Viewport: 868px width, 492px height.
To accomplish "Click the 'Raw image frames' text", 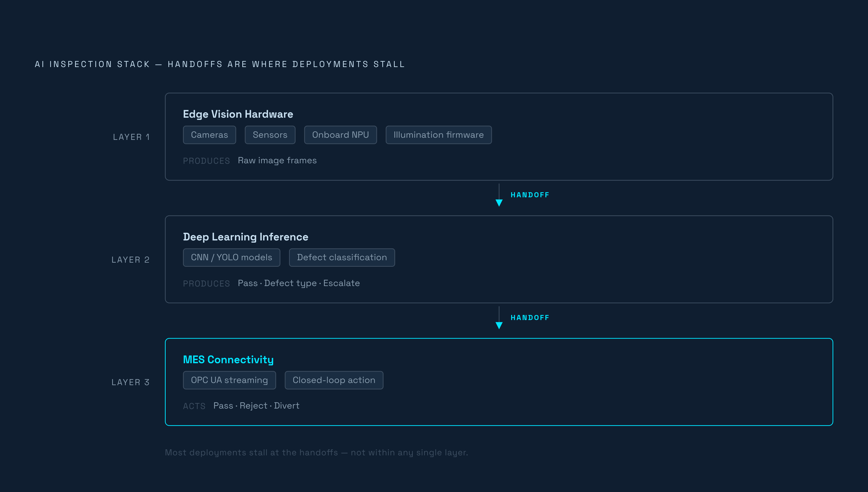I will coord(277,161).
